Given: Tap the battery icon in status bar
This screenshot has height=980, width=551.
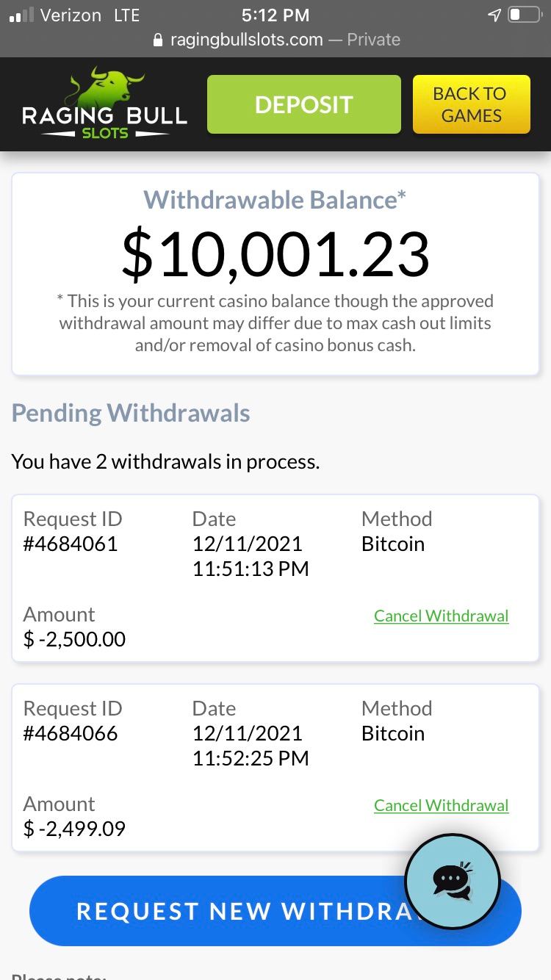Looking at the screenshot, I should point(524,15).
